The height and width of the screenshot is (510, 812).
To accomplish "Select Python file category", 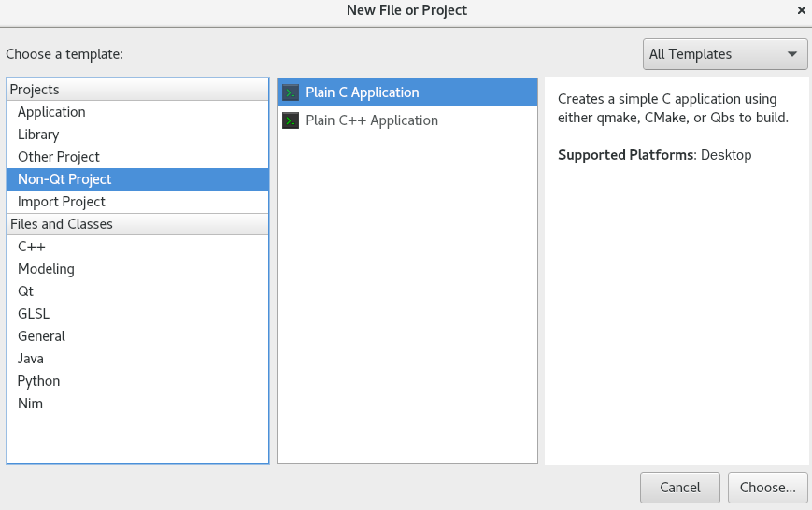I will point(137,381).
